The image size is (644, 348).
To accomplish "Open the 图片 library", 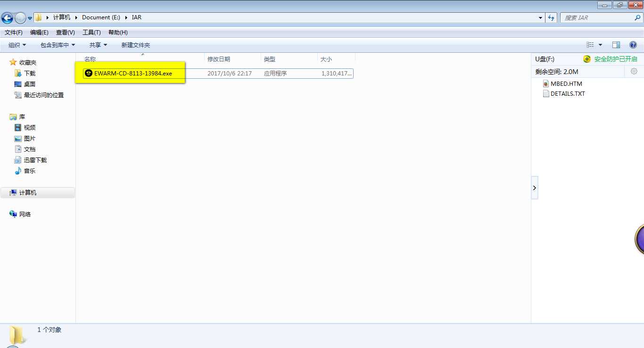I will click(30, 138).
